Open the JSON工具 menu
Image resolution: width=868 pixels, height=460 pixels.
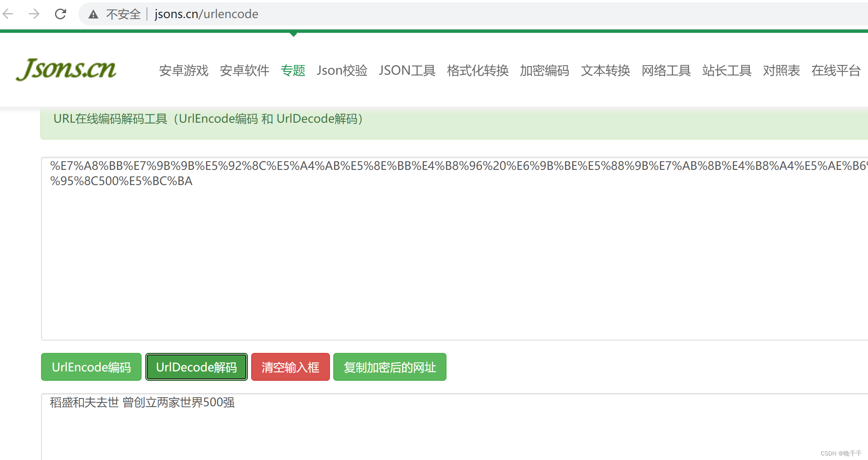click(407, 71)
